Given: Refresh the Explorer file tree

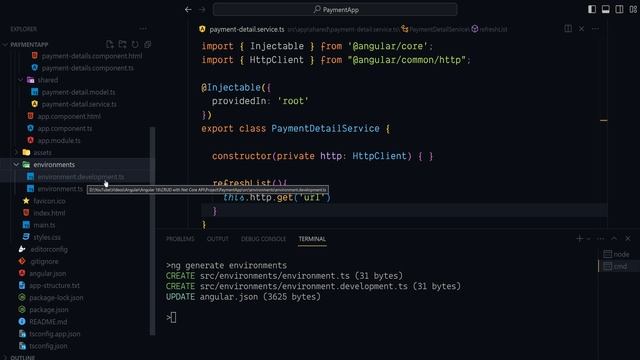Looking at the screenshot, I should click(135, 44).
